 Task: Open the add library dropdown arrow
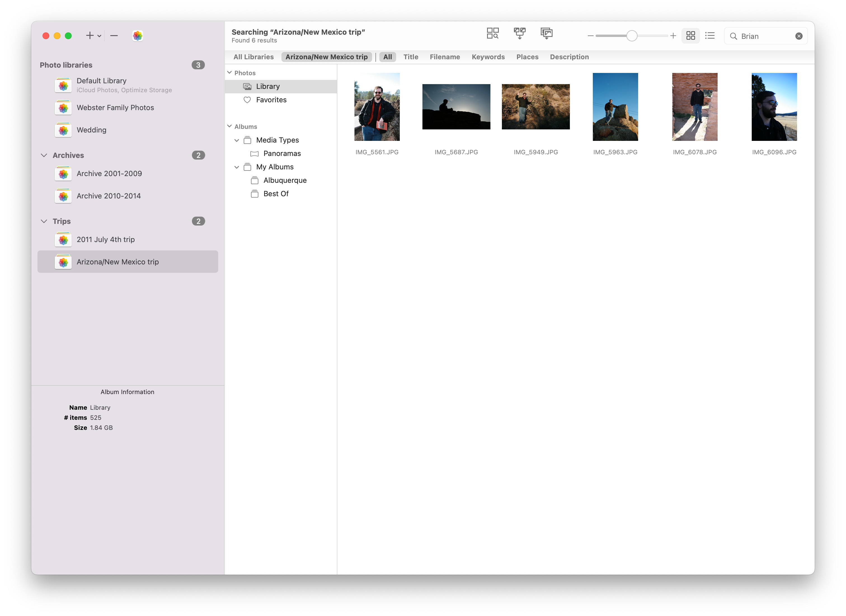pyautogui.click(x=99, y=36)
